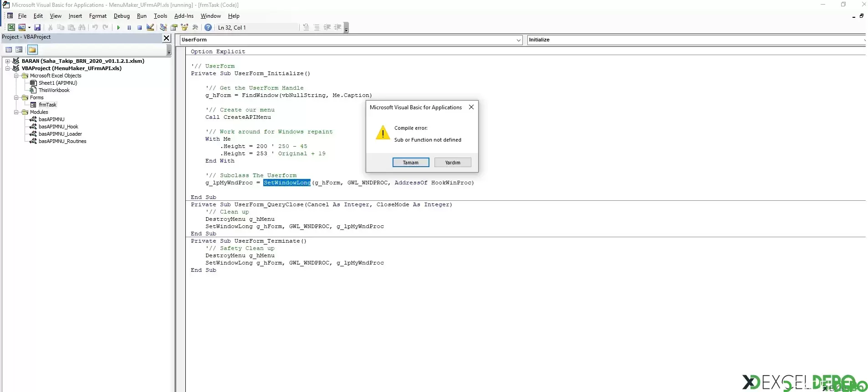Open the Add-Ins menu

click(184, 16)
